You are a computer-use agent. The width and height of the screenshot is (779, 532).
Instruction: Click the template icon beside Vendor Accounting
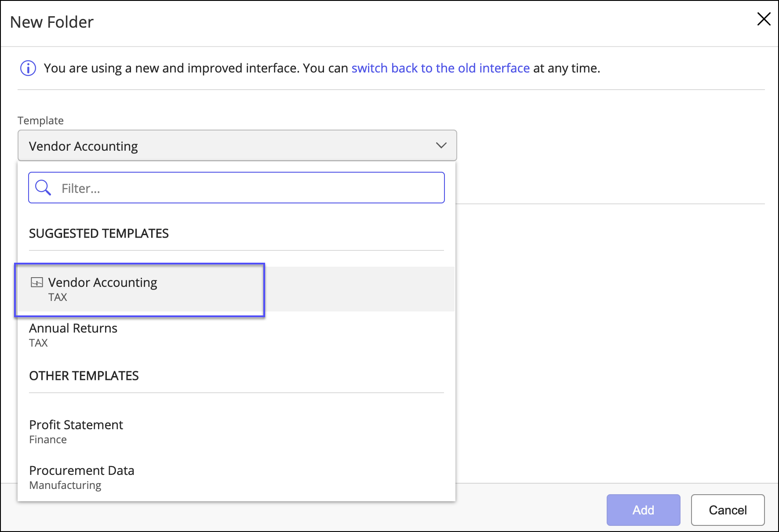click(x=37, y=282)
